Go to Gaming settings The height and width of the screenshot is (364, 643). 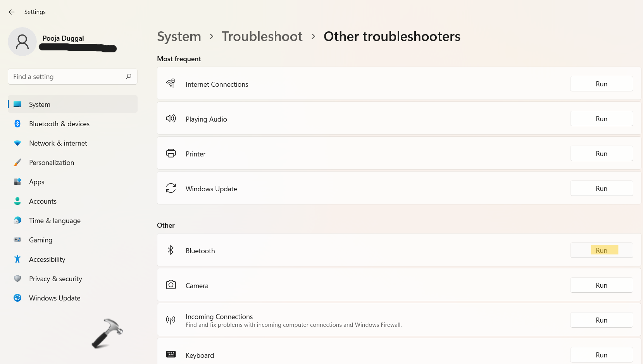tap(41, 240)
